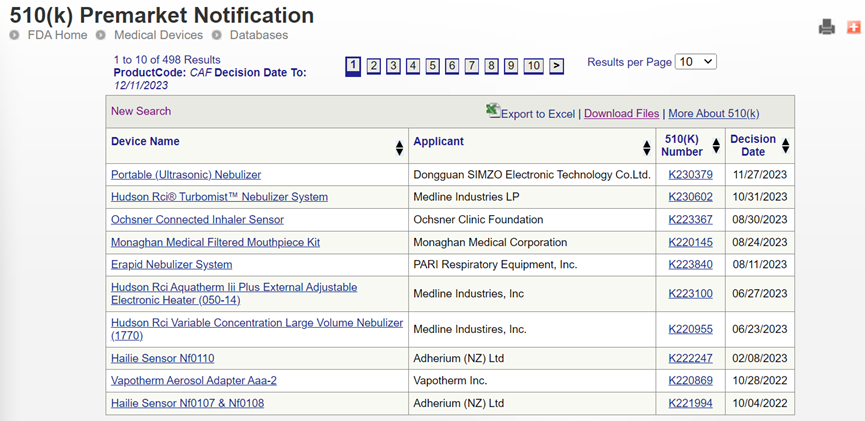This screenshot has height=421, width=865.
Task: Open Erapid Nebulizer System device entry
Action: pyautogui.click(x=171, y=265)
